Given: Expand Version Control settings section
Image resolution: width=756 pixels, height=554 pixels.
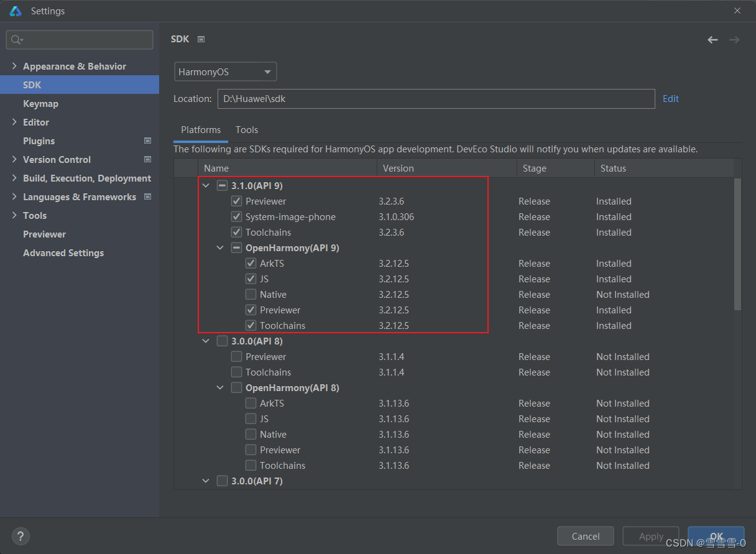Looking at the screenshot, I should [14, 159].
